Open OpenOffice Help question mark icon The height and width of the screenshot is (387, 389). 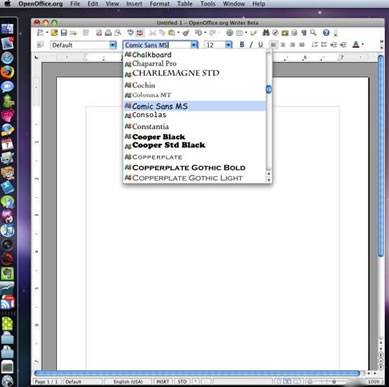pos(326,33)
